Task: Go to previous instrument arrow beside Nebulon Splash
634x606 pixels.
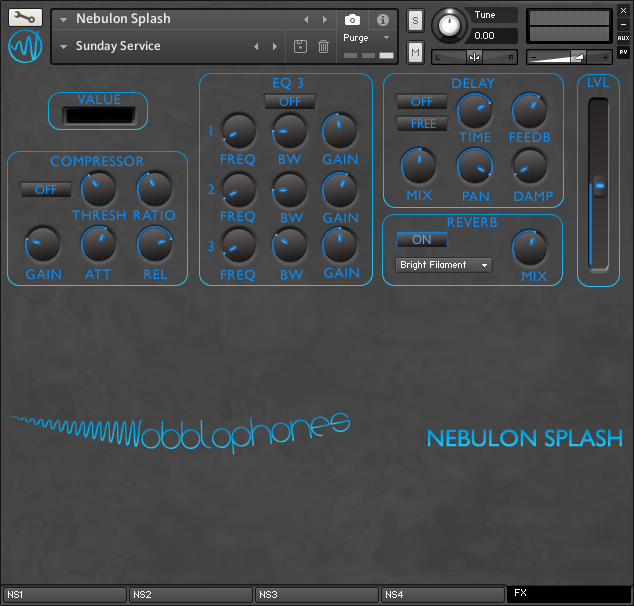Action: tap(306, 19)
